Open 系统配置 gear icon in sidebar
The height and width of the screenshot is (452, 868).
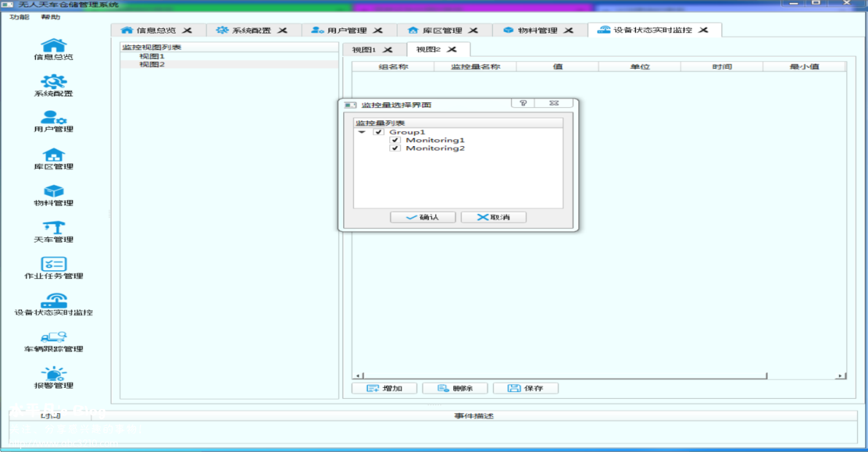[x=53, y=81]
